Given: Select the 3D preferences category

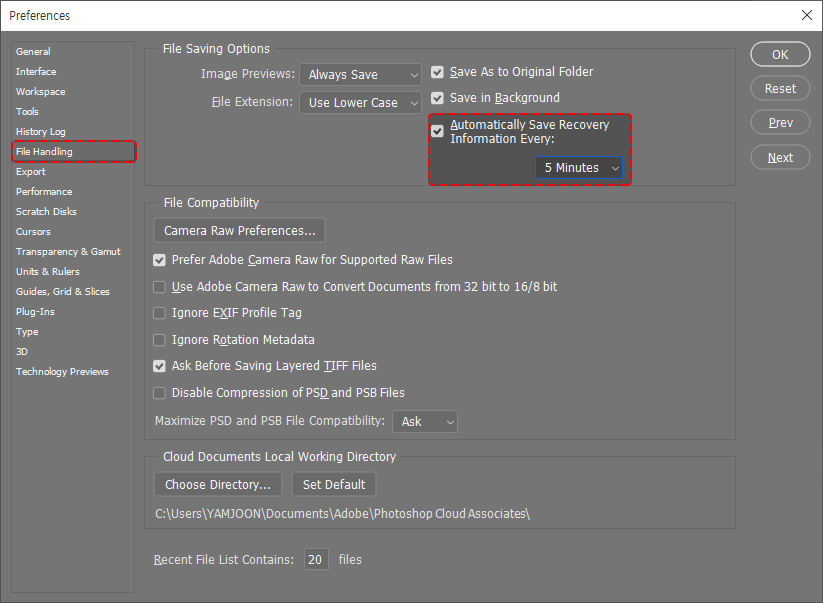Looking at the screenshot, I should click(22, 352).
